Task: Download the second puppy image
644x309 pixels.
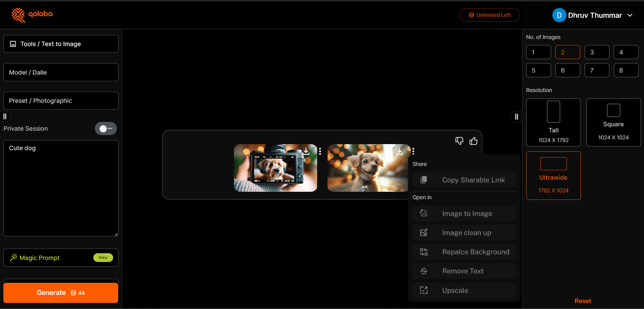Action: point(399,151)
